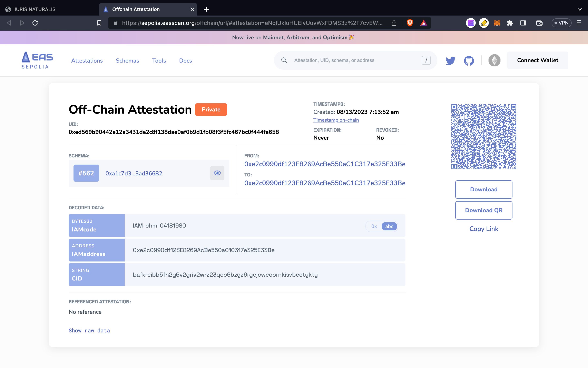This screenshot has width=588, height=368.
Task: Open the extensions puzzle icon
Action: pyautogui.click(x=510, y=23)
